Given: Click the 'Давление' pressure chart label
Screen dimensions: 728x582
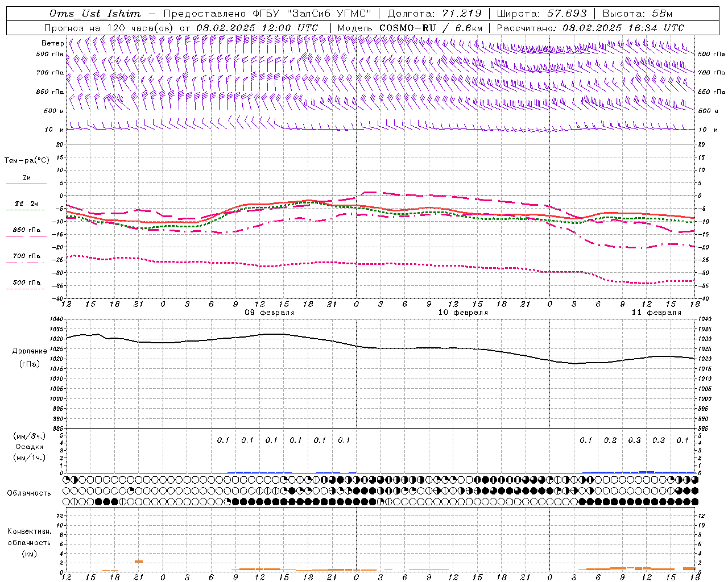Looking at the screenshot, I should point(30,351).
